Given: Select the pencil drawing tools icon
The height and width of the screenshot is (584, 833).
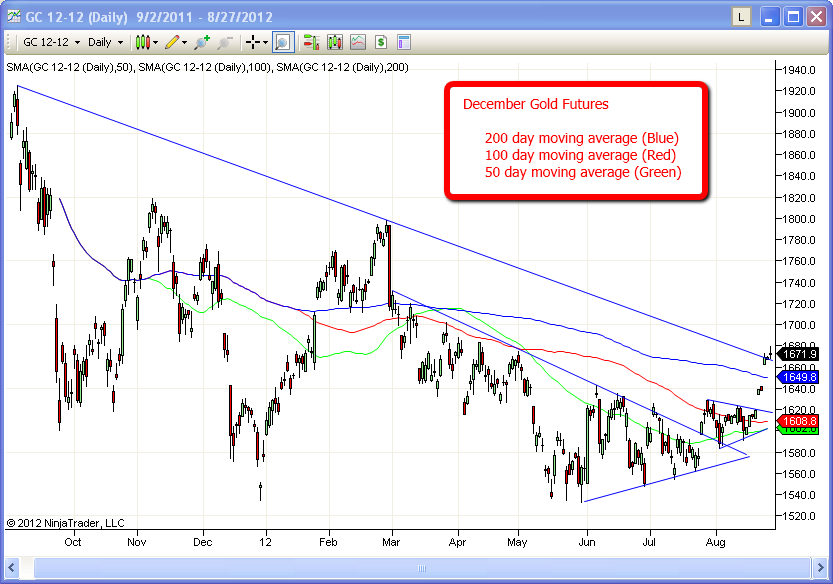Looking at the screenshot, I should pos(172,42).
